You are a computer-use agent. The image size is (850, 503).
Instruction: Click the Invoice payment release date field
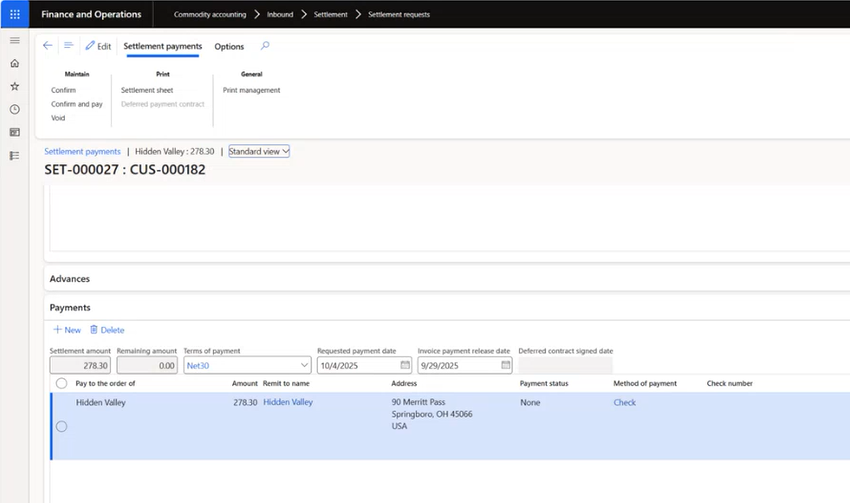tap(456, 365)
